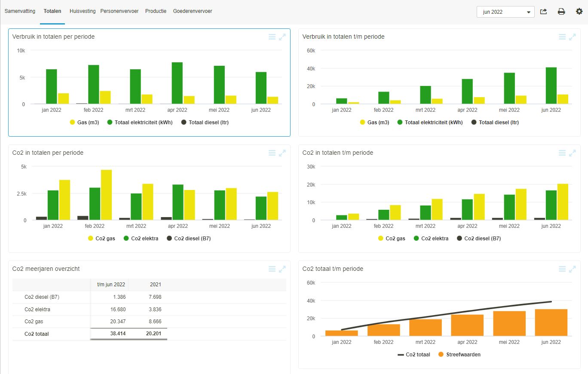Image resolution: width=588 pixels, height=374 pixels.
Task: Open menu of 'Co2 totaal t/m periode' chart
Action: pyautogui.click(x=562, y=269)
